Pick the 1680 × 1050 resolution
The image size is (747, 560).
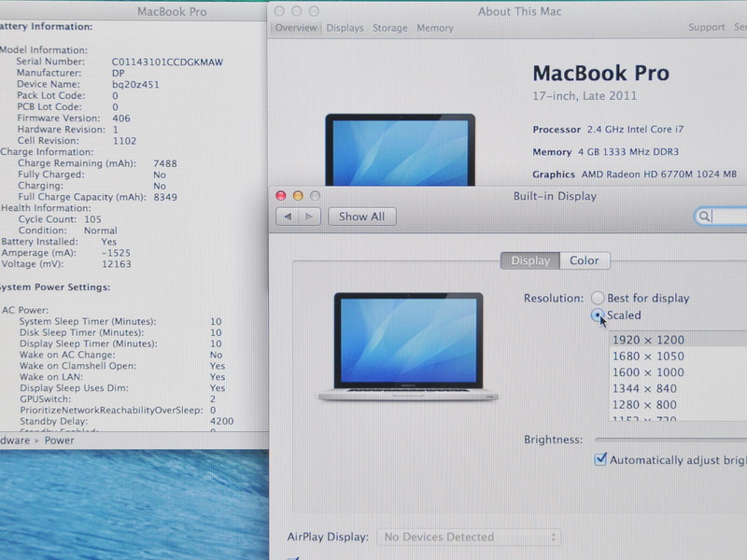click(x=678, y=357)
